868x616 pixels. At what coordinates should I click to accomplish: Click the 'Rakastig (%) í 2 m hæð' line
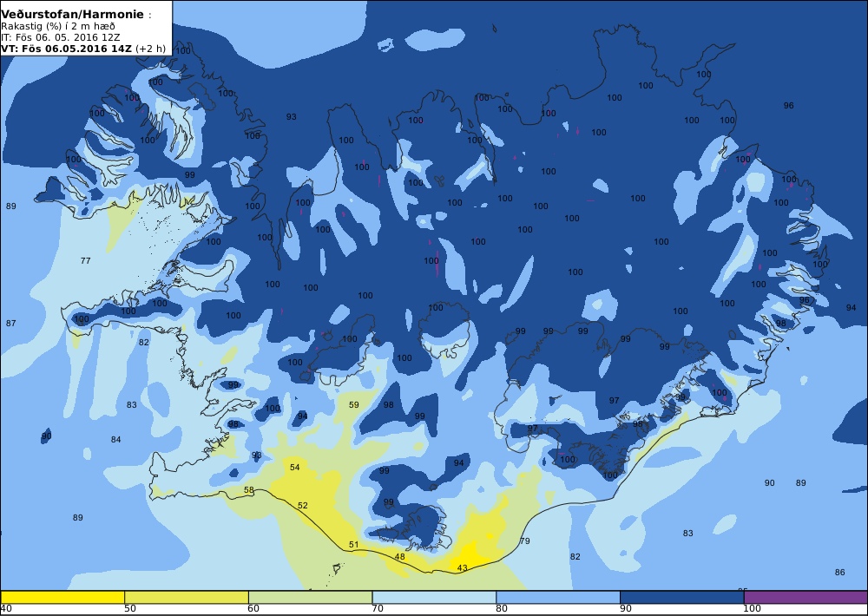click(x=58, y=26)
